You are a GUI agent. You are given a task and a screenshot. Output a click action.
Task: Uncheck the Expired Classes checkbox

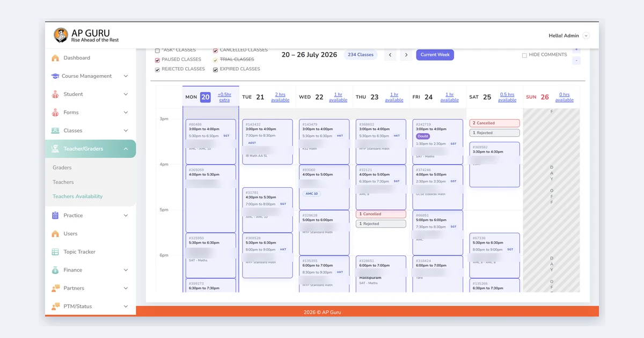pos(215,70)
